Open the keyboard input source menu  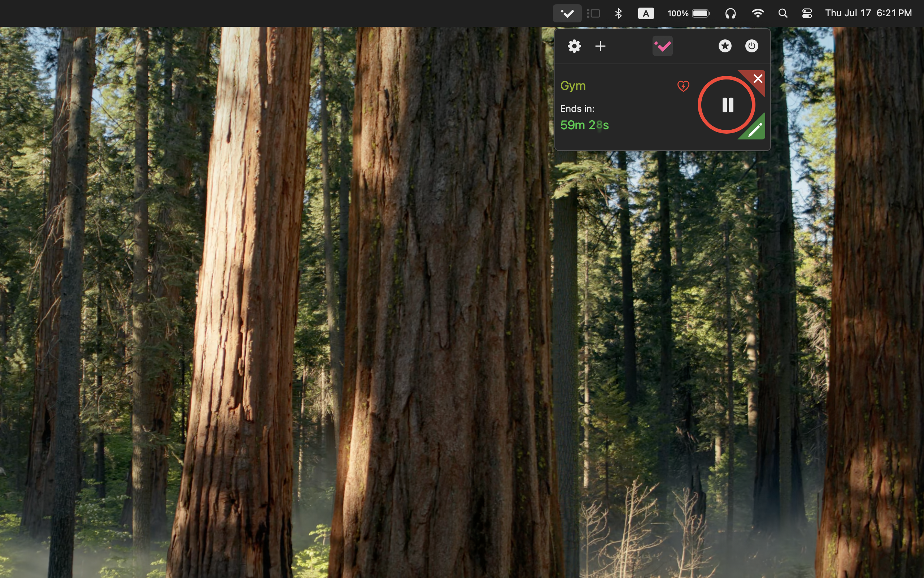(x=646, y=13)
